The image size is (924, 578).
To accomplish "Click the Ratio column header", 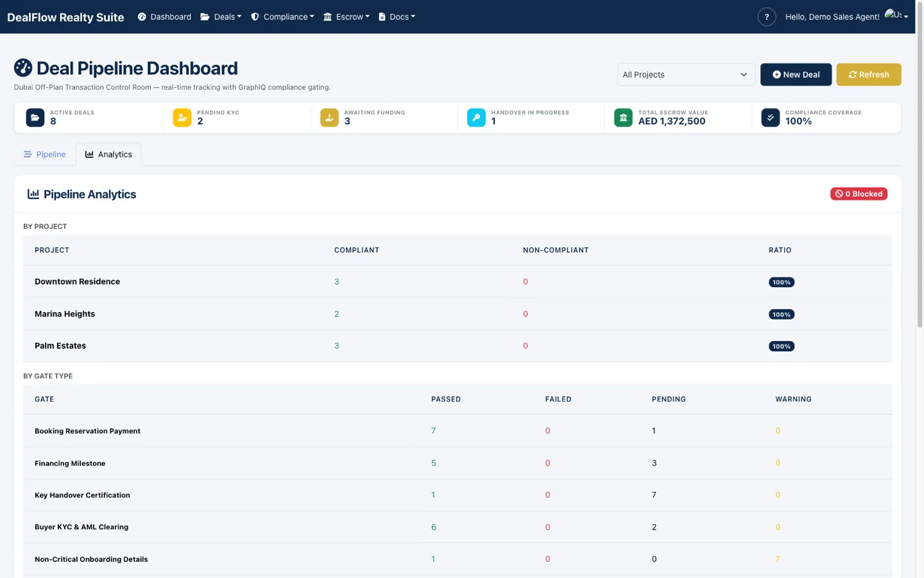I will pyautogui.click(x=780, y=250).
